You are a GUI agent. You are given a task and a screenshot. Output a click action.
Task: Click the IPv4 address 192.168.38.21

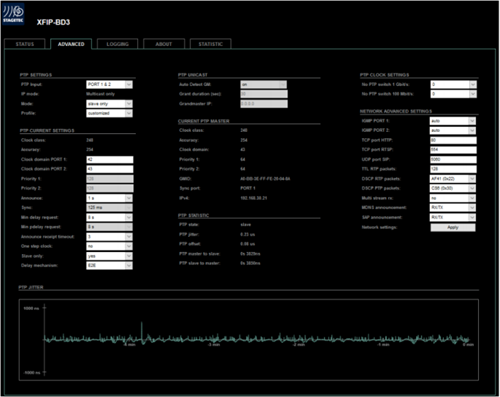click(254, 198)
